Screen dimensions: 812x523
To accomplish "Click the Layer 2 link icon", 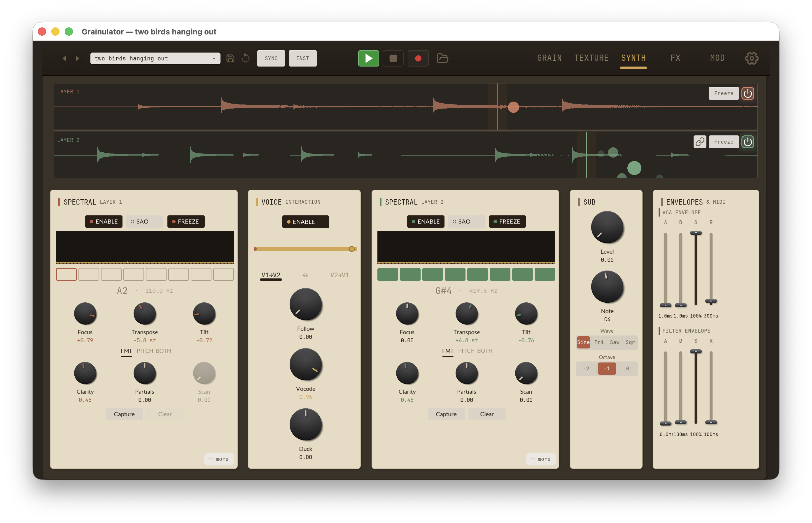I will 700,142.
